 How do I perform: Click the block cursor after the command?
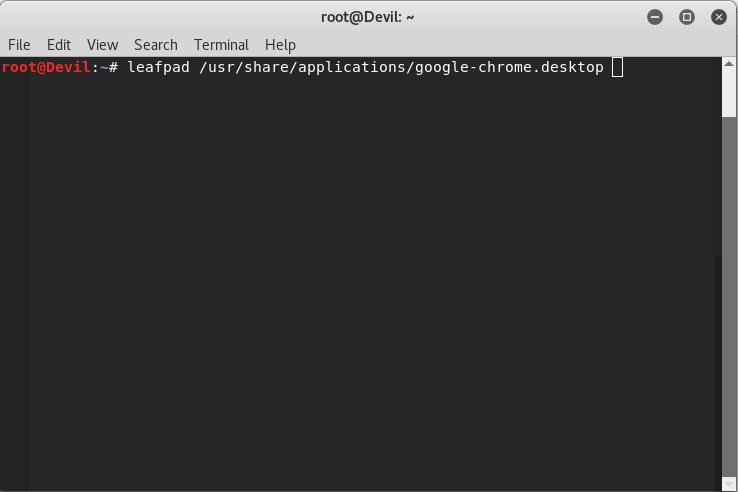pos(617,68)
